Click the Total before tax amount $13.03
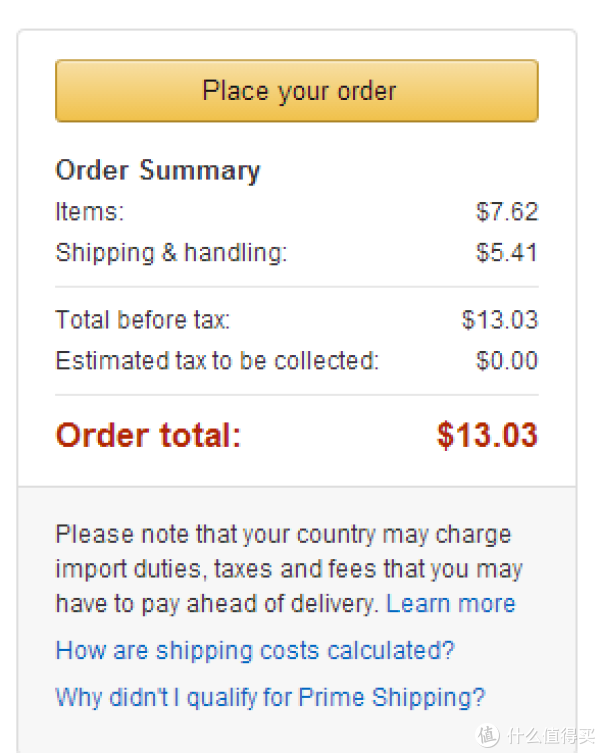600x753 pixels. point(500,320)
